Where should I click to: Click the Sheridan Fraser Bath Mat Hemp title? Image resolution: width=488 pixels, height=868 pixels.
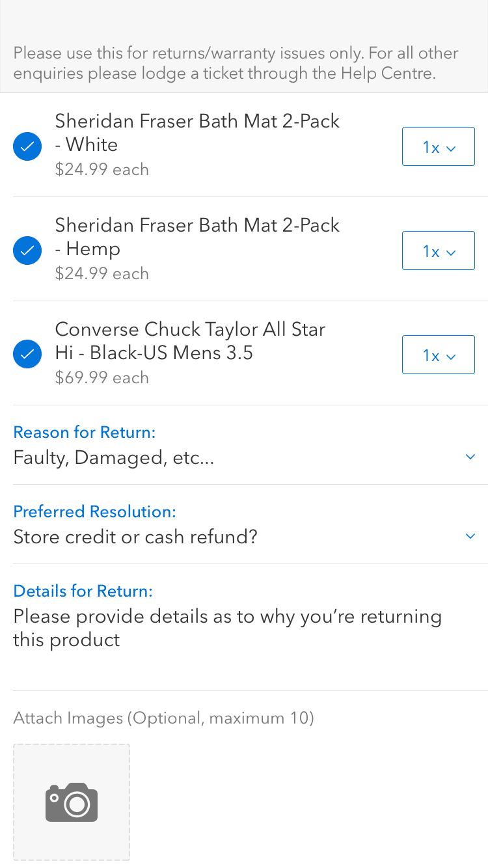pyautogui.click(x=197, y=237)
